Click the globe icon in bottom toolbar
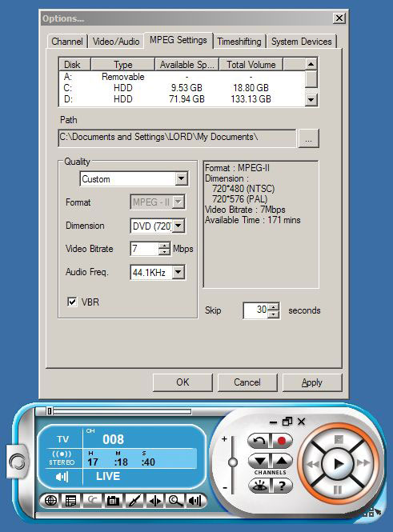 click(x=51, y=501)
